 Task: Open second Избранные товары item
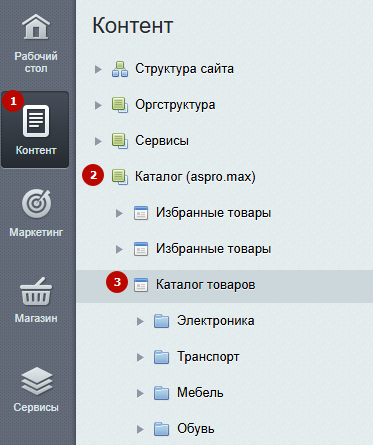point(213,249)
